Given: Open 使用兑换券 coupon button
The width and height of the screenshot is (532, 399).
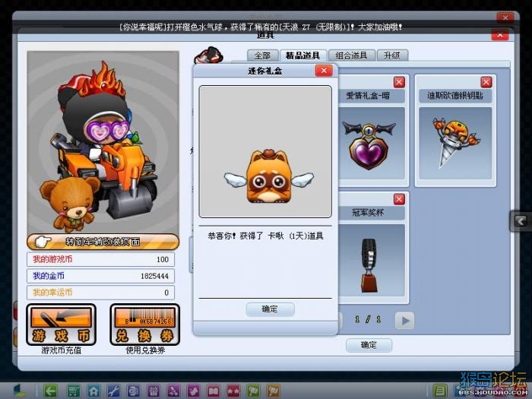Looking at the screenshot, I should pos(145,325).
